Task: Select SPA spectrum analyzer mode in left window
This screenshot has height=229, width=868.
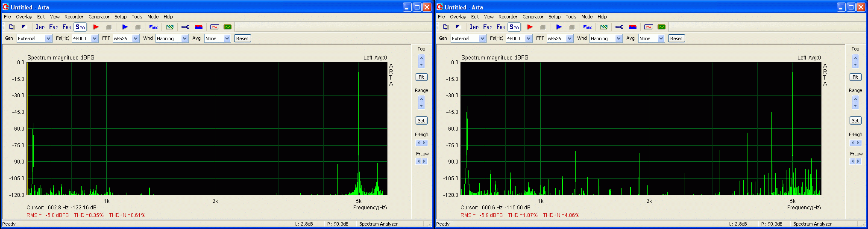Action: tap(80, 27)
